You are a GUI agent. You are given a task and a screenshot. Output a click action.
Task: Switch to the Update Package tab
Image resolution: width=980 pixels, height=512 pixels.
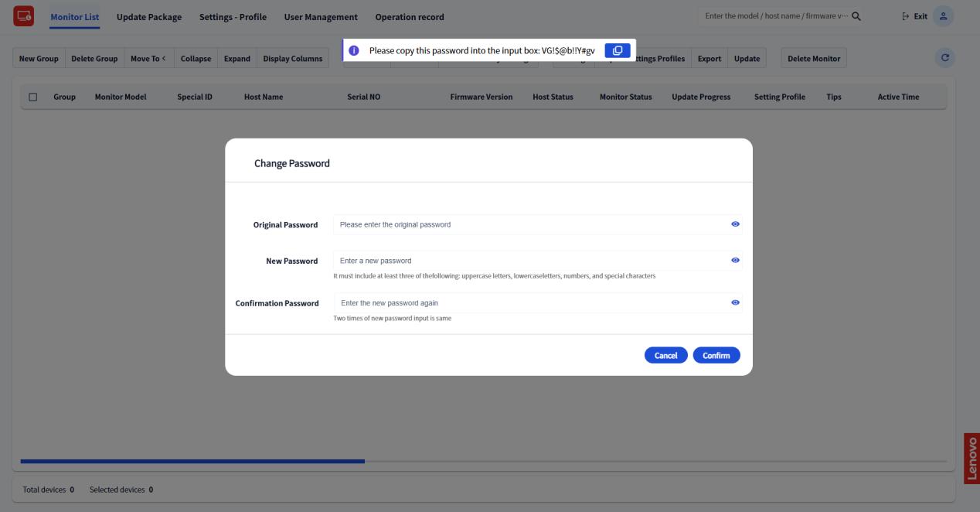pyautogui.click(x=149, y=17)
